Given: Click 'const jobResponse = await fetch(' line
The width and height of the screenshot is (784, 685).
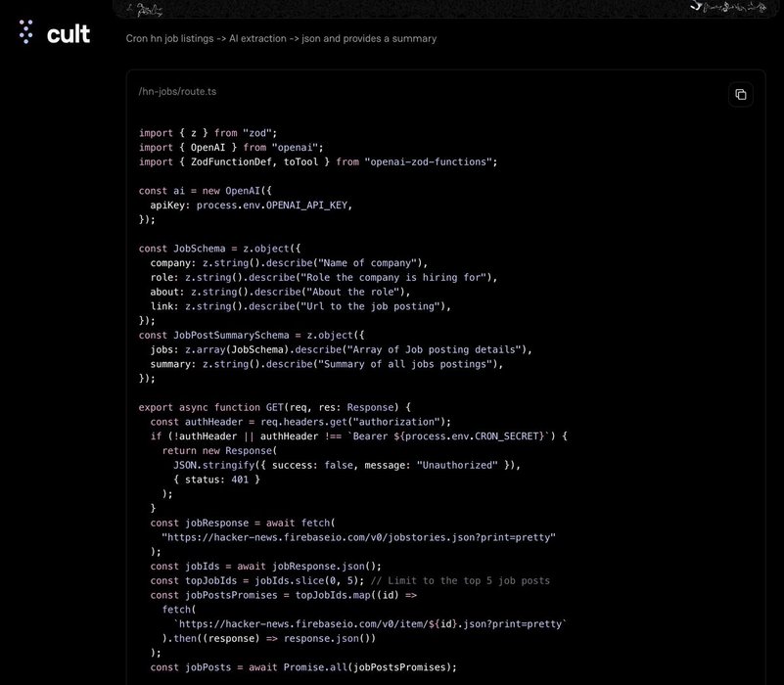Looking at the screenshot, I should coord(243,524).
